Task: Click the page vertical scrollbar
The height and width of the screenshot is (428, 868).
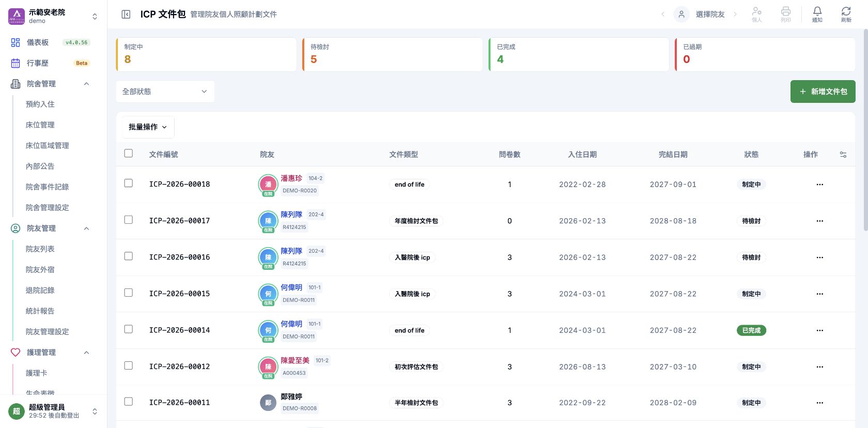Action: tap(865, 129)
